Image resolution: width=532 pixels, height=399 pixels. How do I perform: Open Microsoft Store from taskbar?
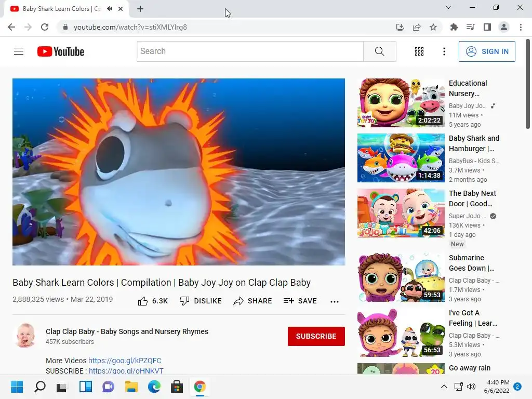(x=177, y=387)
